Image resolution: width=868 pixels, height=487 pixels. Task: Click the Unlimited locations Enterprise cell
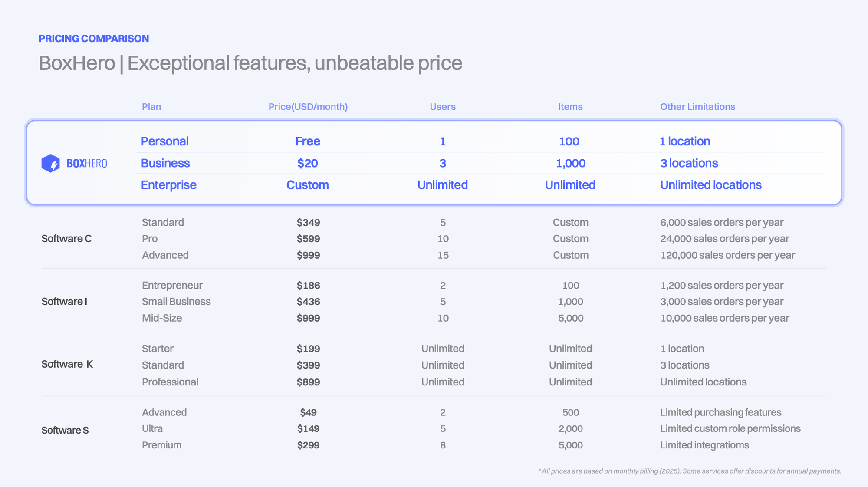pos(710,185)
